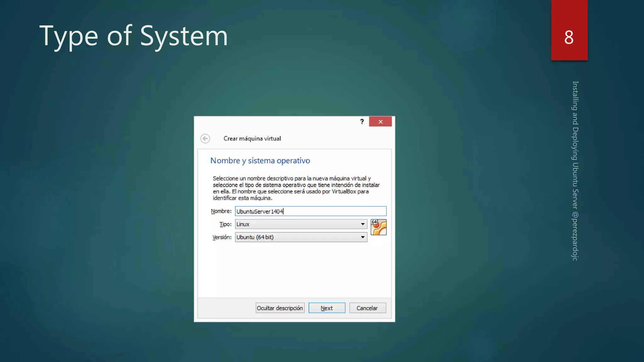Viewport: 644px width, 362px height.
Task: Click the vertical Installing and Deploying Ubuntu Server text
Action: click(575, 171)
